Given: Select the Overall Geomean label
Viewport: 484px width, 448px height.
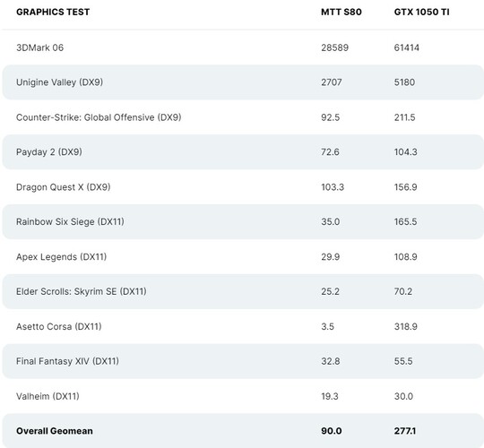Looking at the screenshot, I should [55, 431].
